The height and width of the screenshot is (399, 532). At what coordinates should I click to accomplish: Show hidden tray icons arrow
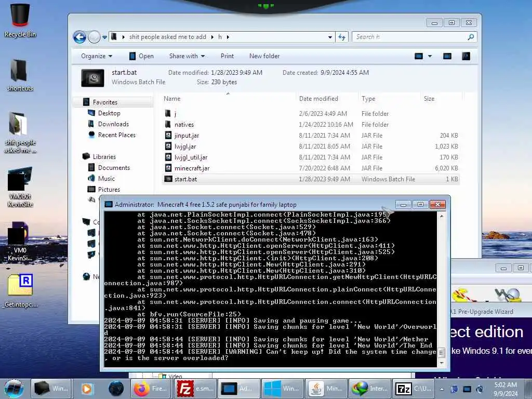442,389
